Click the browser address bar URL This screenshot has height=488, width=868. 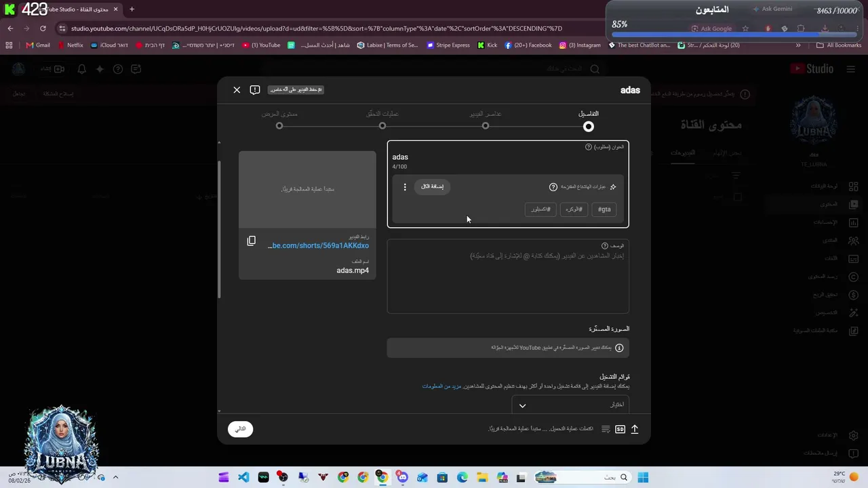316,28
